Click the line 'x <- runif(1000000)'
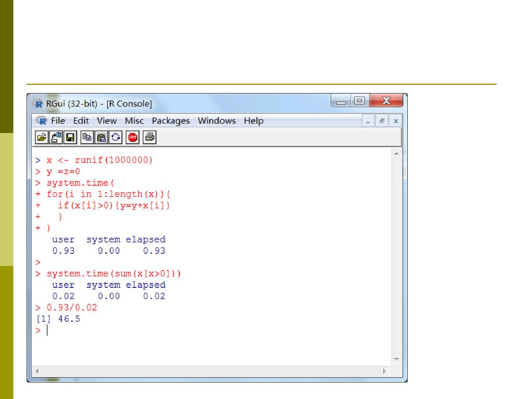The height and width of the screenshot is (399, 532). click(100, 160)
